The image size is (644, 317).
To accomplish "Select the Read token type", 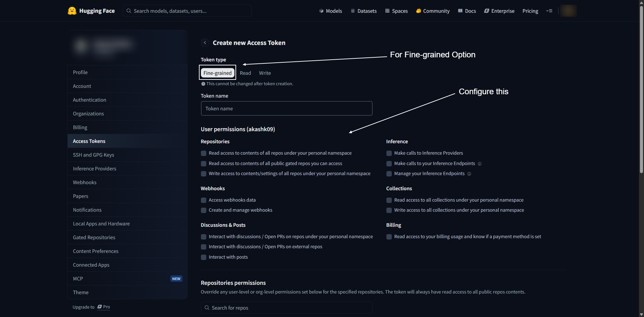I will (245, 73).
